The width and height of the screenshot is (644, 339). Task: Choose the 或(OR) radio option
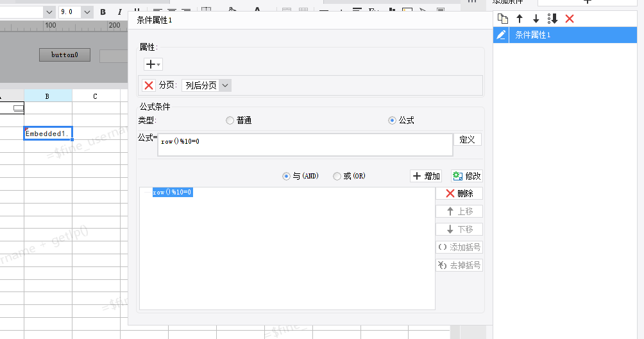(337, 177)
